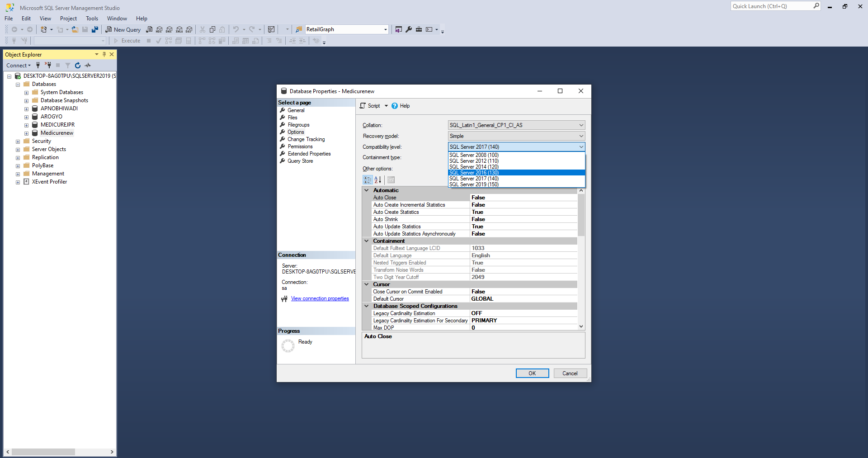Viewport: 868px width, 458px height.
Task: Click the Script button in dialog
Action: 370,106
